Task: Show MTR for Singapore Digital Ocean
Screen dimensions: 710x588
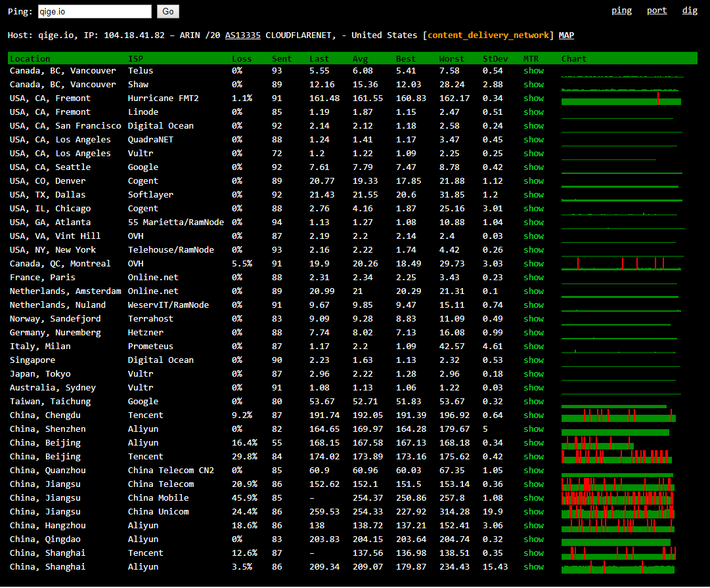Action: (533, 360)
